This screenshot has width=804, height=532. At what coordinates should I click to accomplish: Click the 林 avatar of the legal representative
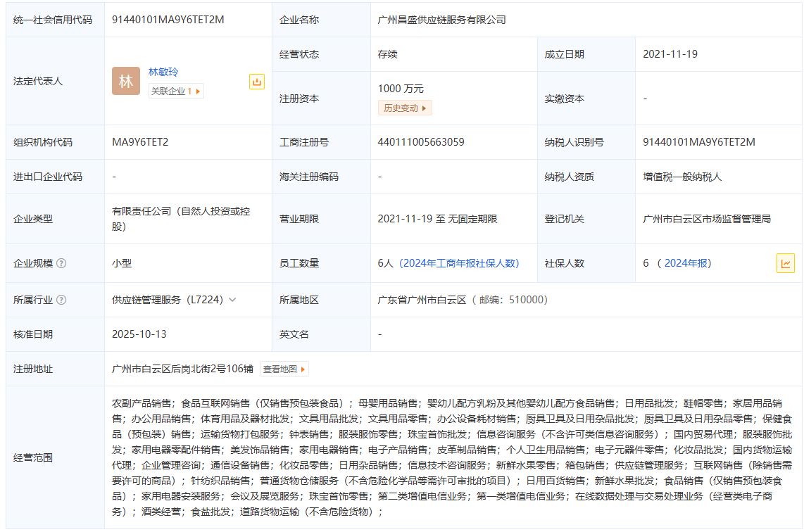[126, 81]
